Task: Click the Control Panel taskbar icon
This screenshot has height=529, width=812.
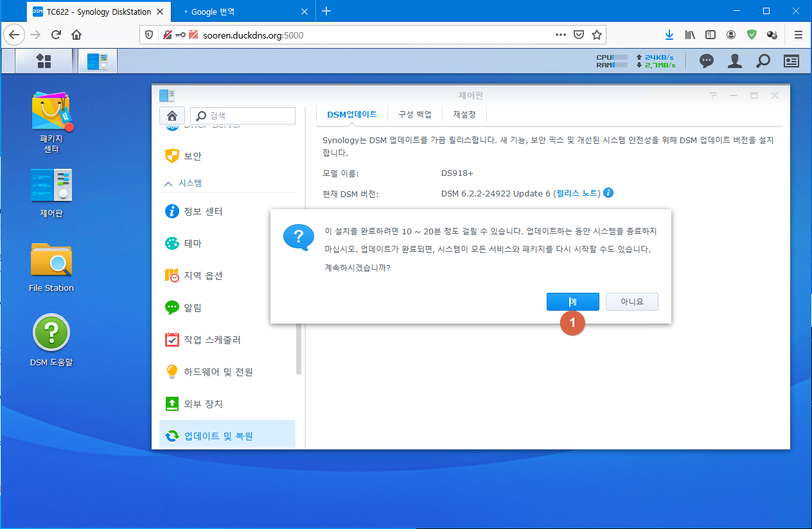Action: pos(98,61)
